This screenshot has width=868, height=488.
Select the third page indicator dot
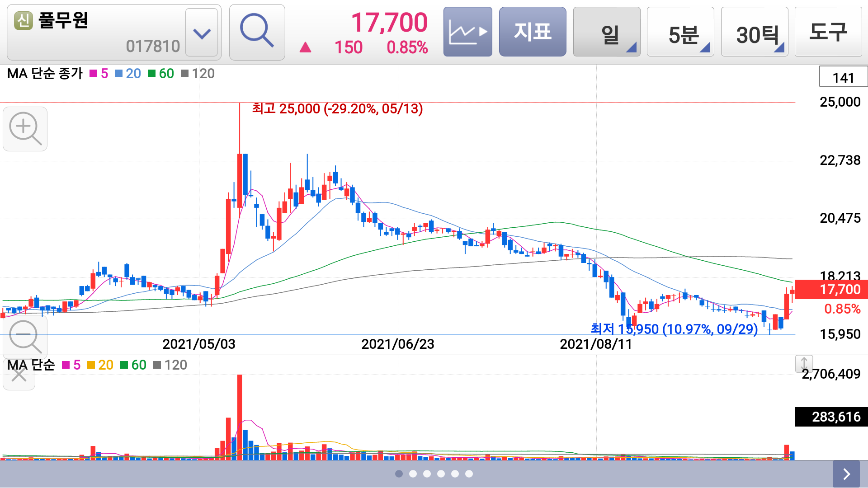pos(427,474)
